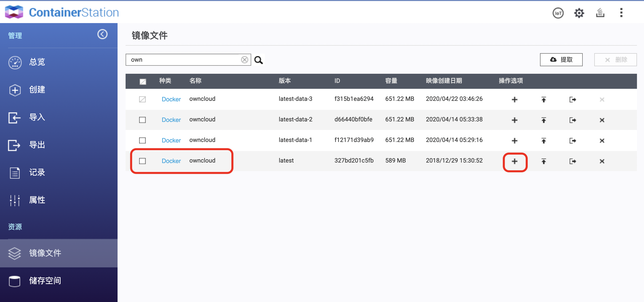Delete latest image with X icon

(x=602, y=161)
